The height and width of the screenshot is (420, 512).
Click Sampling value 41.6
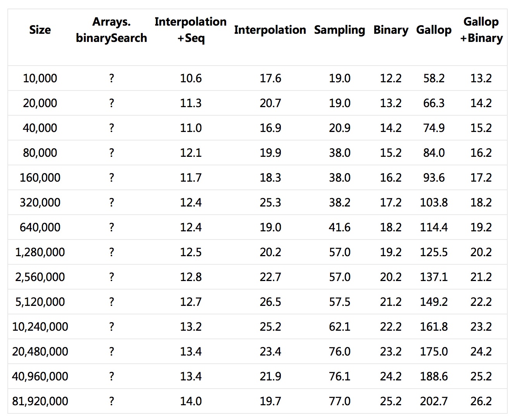339,227
